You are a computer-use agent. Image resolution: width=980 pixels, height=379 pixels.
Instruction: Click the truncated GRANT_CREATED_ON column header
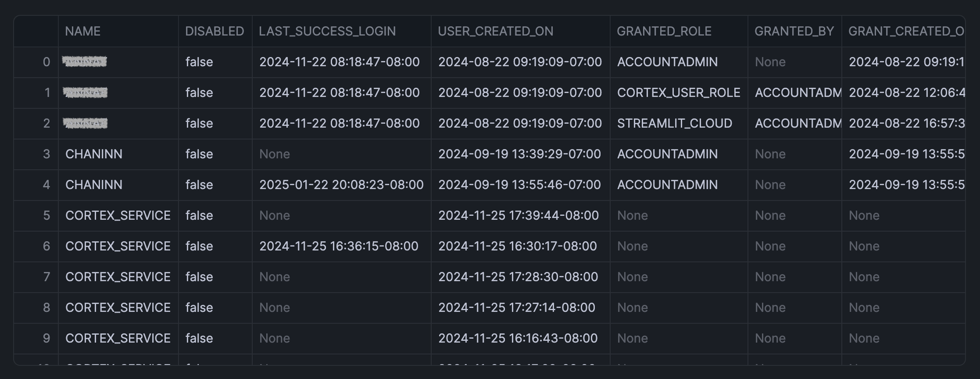pyautogui.click(x=906, y=31)
